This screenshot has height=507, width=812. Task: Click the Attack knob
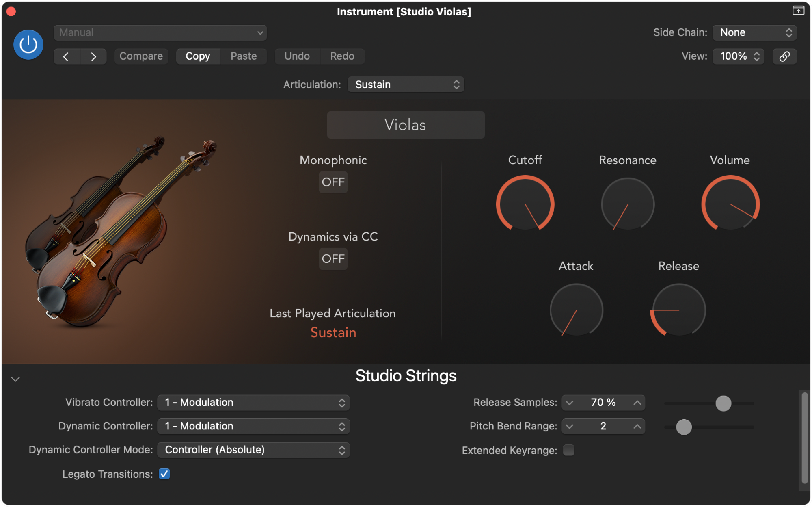577,310
